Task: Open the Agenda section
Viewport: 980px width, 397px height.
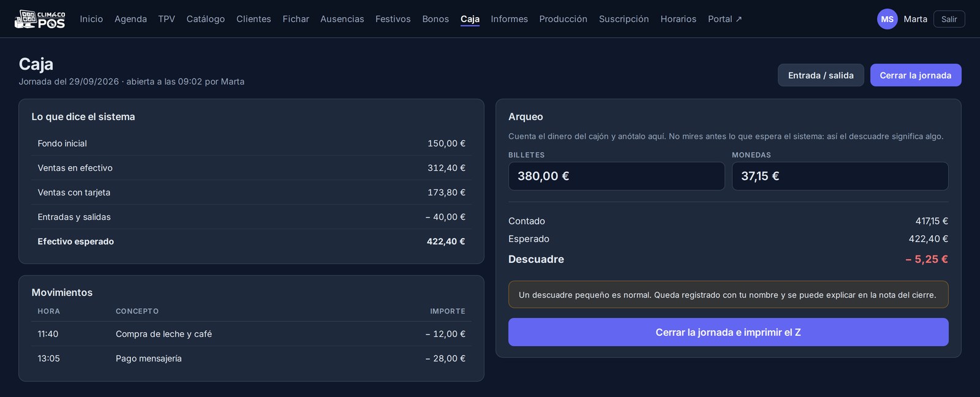Action: click(x=130, y=19)
